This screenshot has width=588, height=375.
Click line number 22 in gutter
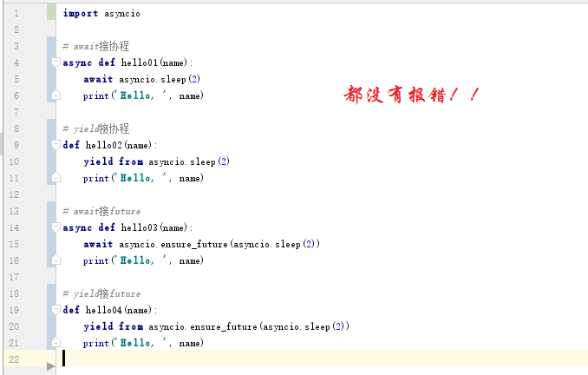click(x=14, y=359)
